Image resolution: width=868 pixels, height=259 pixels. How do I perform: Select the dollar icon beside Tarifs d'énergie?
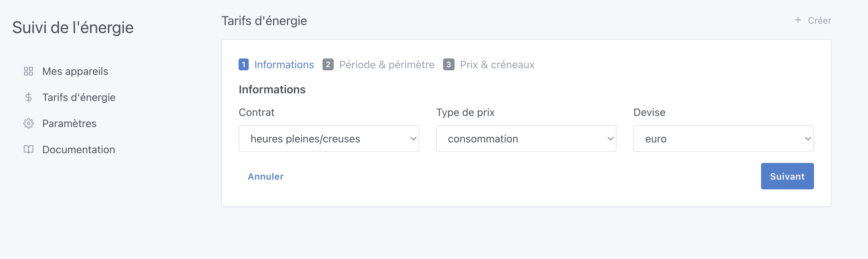tap(28, 97)
